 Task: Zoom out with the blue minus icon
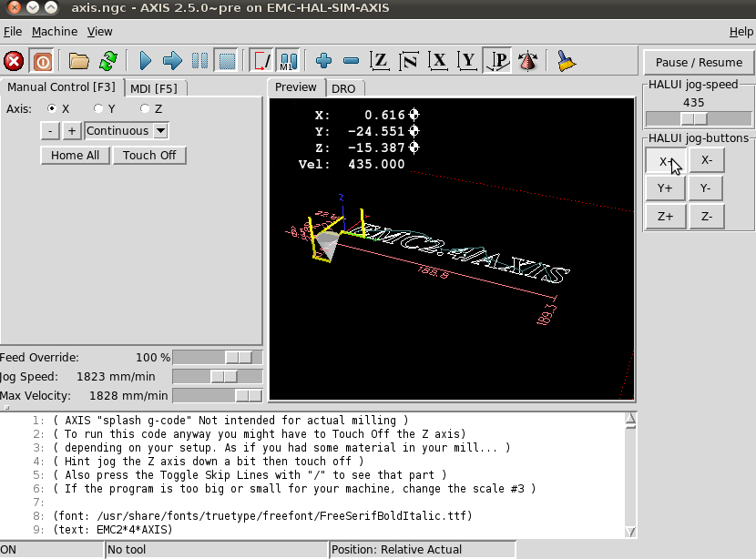pyautogui.click(x=351, y=61)
